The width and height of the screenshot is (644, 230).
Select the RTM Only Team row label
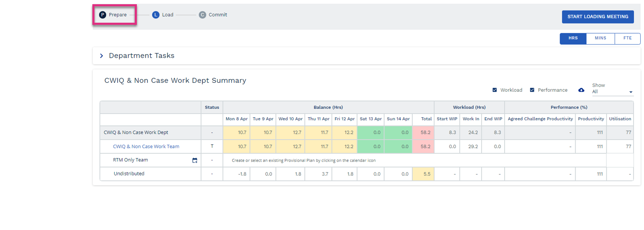131,160
